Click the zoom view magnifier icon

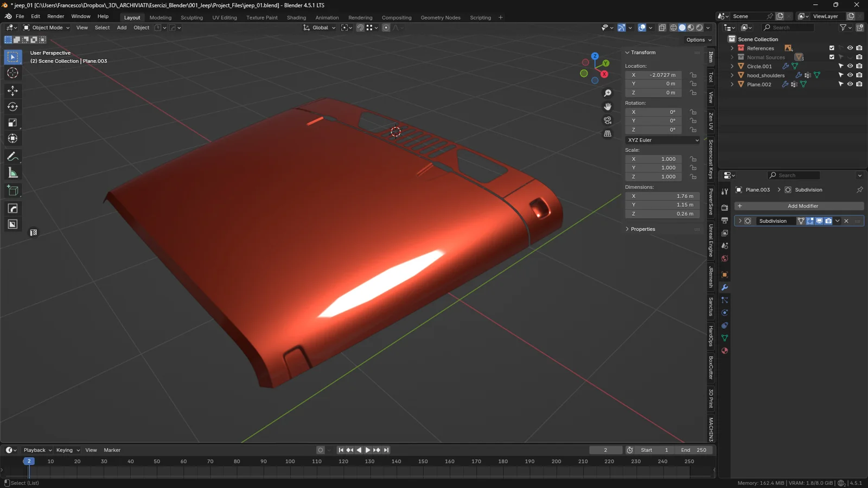tap(608, 93)
